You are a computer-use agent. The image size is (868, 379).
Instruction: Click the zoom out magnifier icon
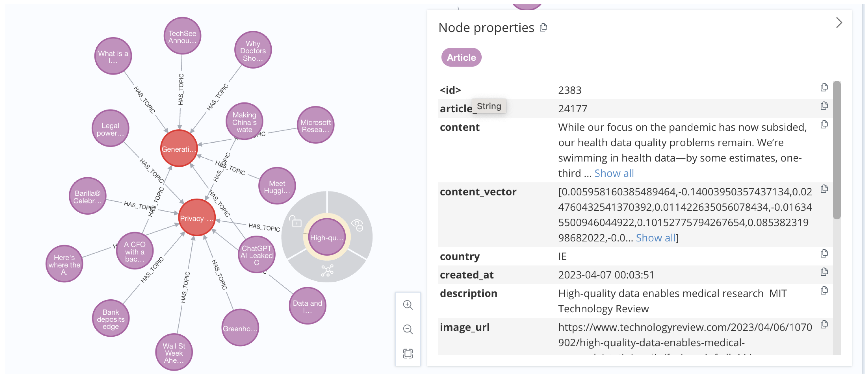(408, 329)
